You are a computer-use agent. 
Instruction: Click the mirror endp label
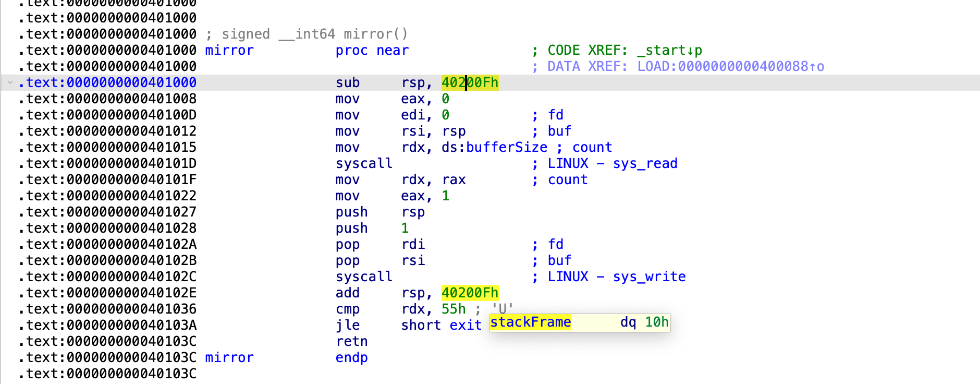tap(229, 357)
